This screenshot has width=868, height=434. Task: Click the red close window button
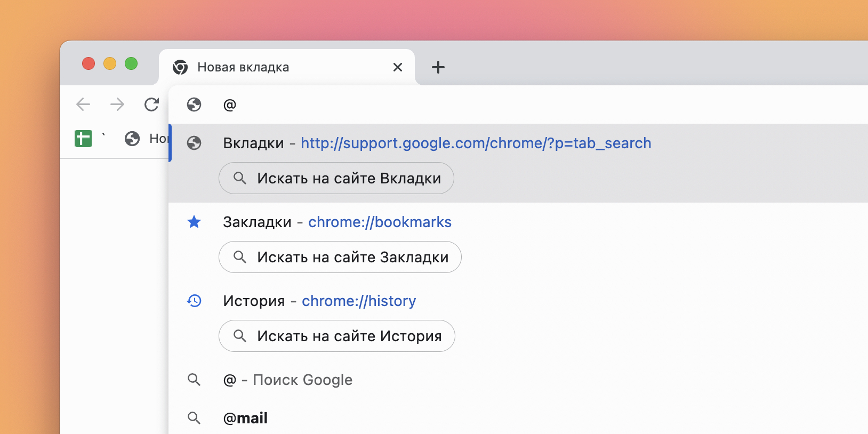[89, 63]
